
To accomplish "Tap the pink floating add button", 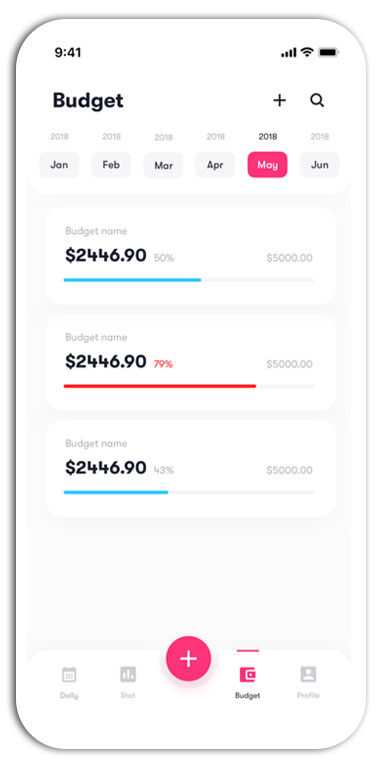I will click(189, 658).
